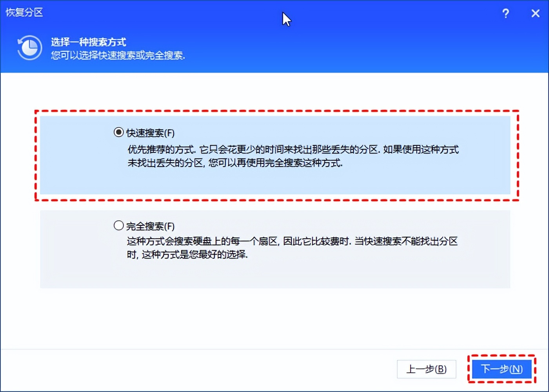This screenshot has width=549, height=392.
Task: Select the 快速搜索(F) radio button
Action: [x=118, y=132]
